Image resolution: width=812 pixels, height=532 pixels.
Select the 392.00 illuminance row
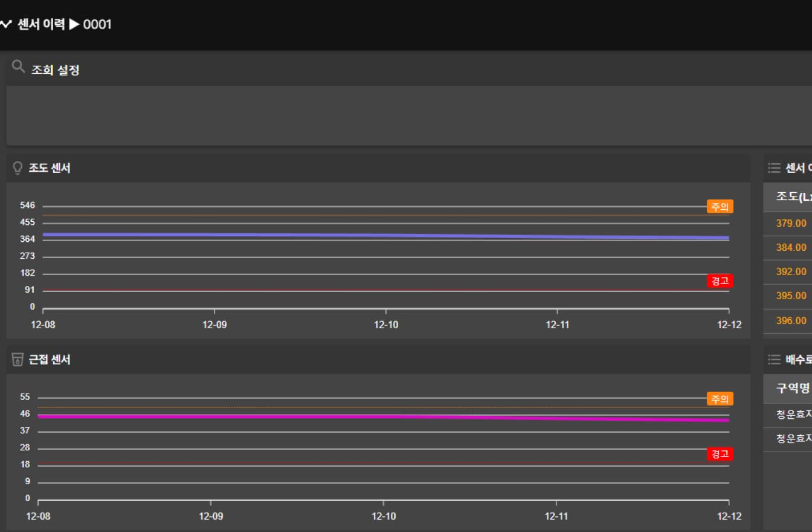tap(791, 272)
